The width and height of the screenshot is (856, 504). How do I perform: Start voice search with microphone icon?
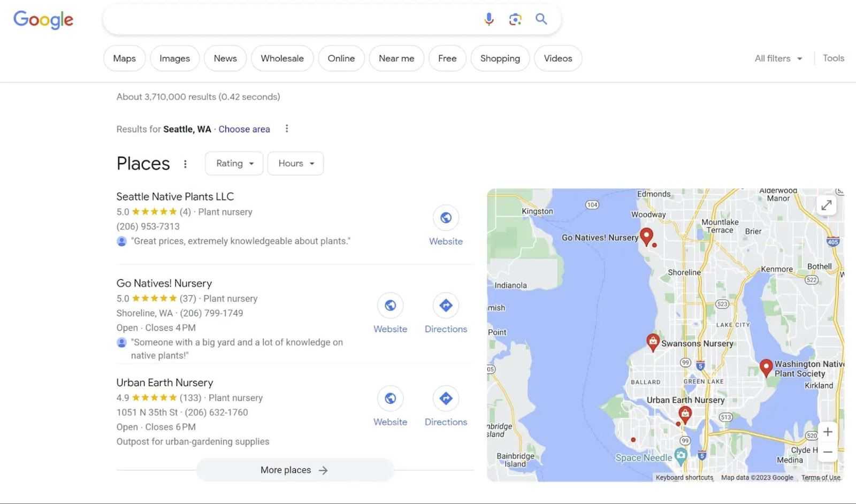point(489,20)
